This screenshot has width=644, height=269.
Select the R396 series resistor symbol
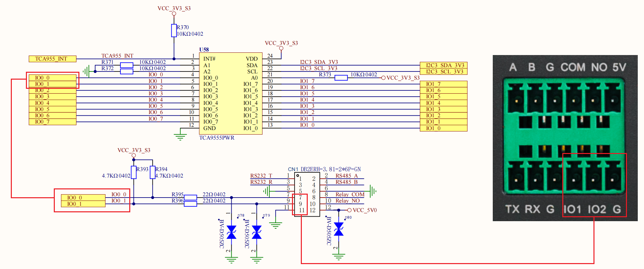(190, 204)
